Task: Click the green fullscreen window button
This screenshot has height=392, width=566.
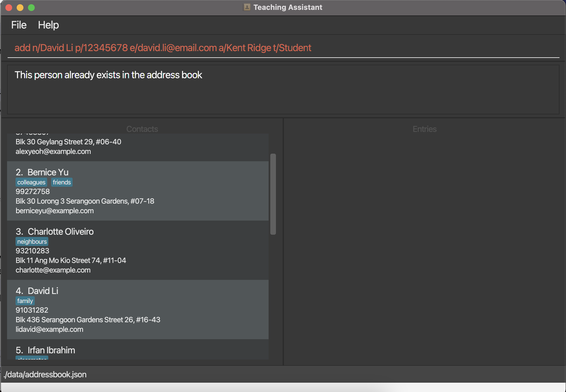Action: click(x=31, y=8)
